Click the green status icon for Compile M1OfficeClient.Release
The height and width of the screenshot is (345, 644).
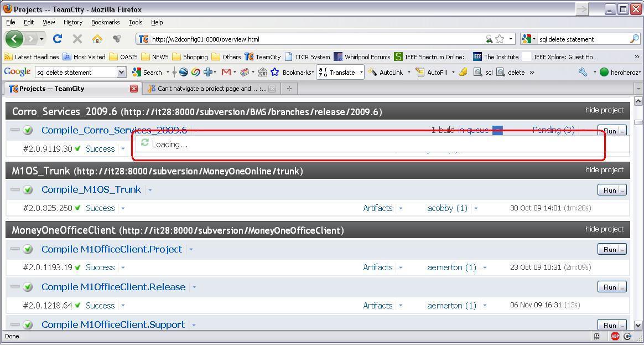28,287
